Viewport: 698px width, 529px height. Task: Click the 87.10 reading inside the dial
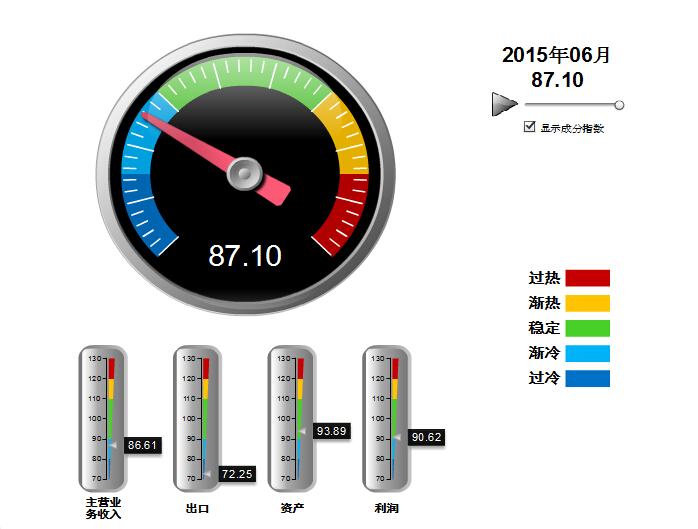click(245, 256)
